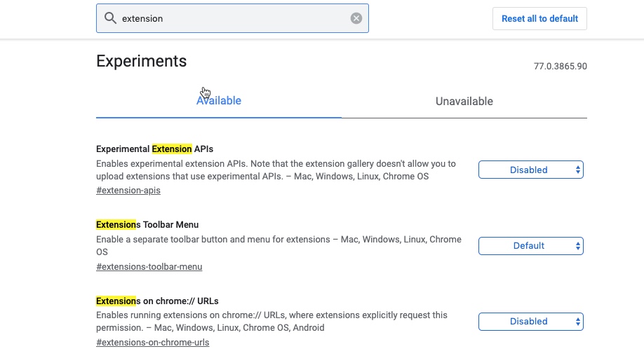Image resolution: width=644 pixels, height=356 pixels.
Task: Click the version number 77.0.3865.90
Action: (561, 67)
